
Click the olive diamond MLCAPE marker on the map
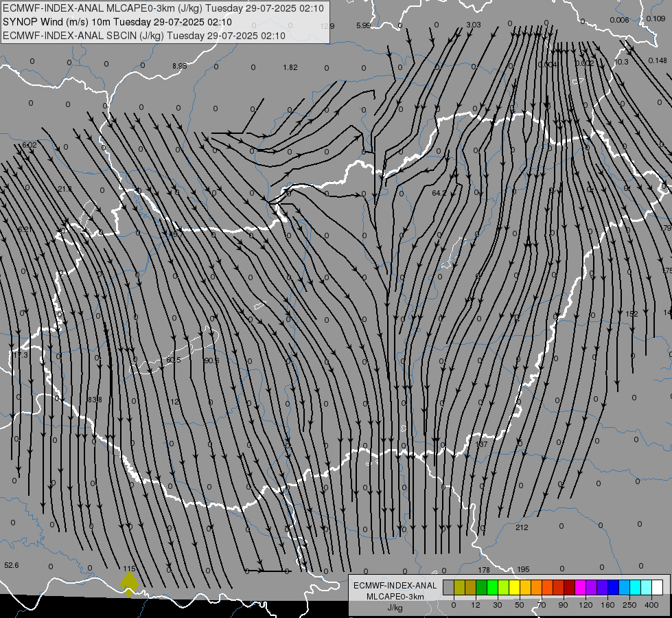tap(129, 584)
